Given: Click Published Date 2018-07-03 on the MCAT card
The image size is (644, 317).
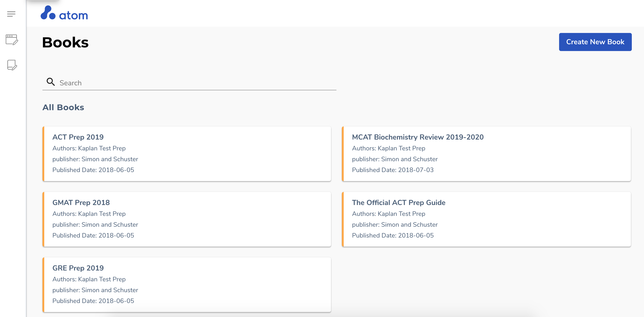Looking at the screenshot, I should [x=393, y=170].
